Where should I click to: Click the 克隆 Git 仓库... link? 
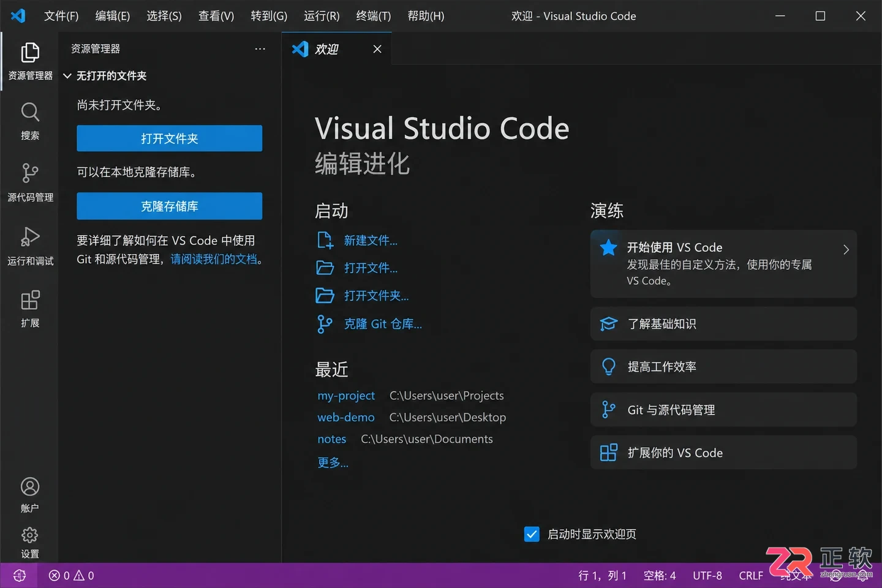pyautogui.click(x=383, y=324)
